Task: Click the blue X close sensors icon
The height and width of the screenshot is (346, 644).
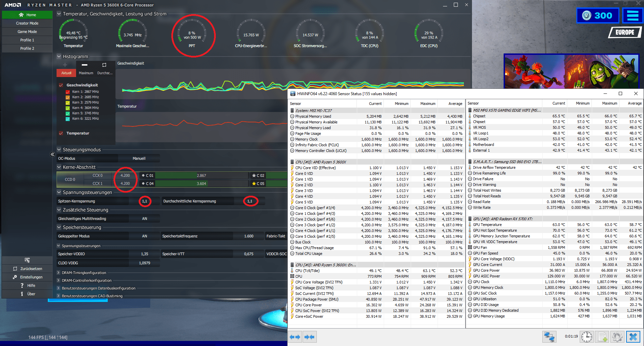Action: pos(633,337)
